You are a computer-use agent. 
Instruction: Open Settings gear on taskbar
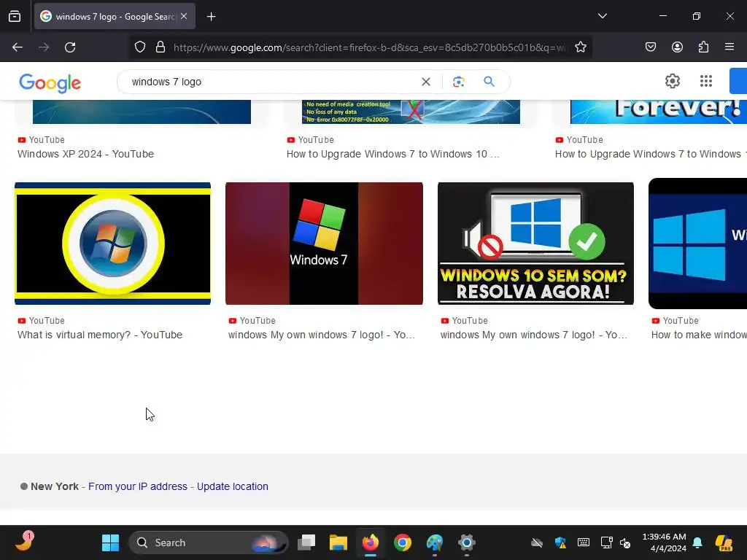point(466,542)
